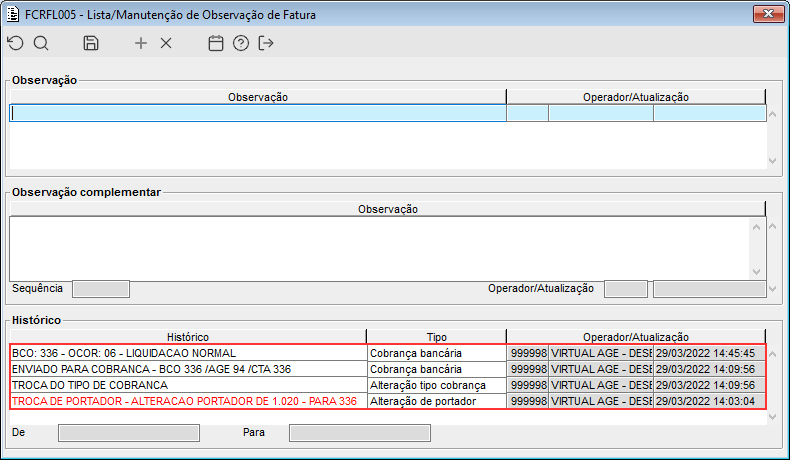Open the search magnifier tool
Image resolution: width=790 pixels, height=460 pixels.
pos(41,43)
